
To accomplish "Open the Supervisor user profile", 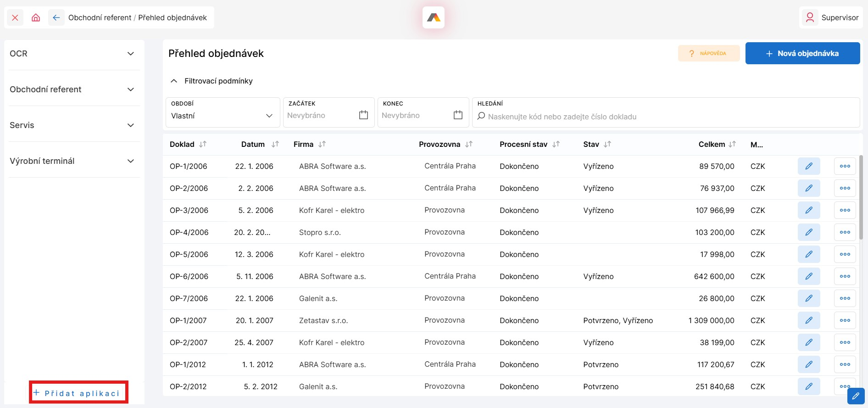I will tap(831, 18).
